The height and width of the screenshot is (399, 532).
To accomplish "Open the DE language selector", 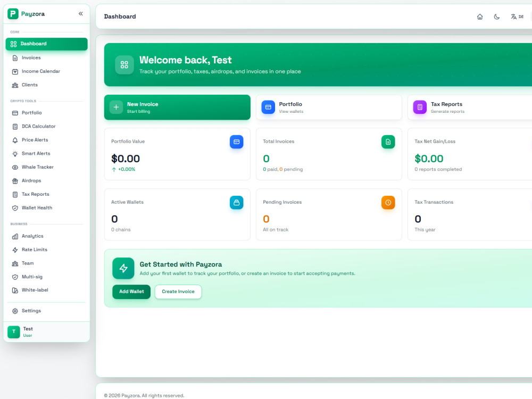I will click(x=517, y=16).
